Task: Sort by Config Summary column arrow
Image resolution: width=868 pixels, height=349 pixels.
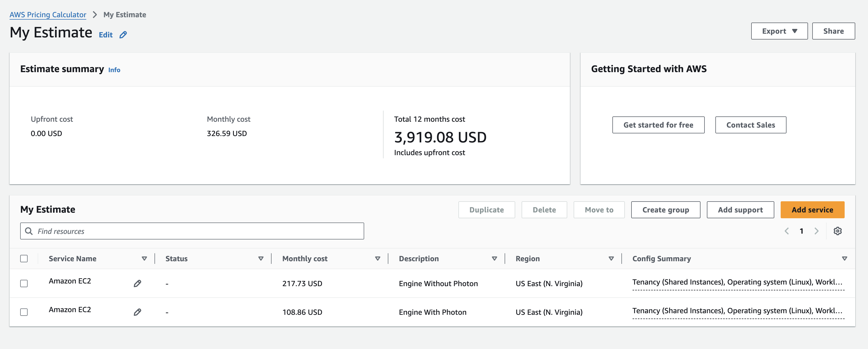Action: pos(844,259)
